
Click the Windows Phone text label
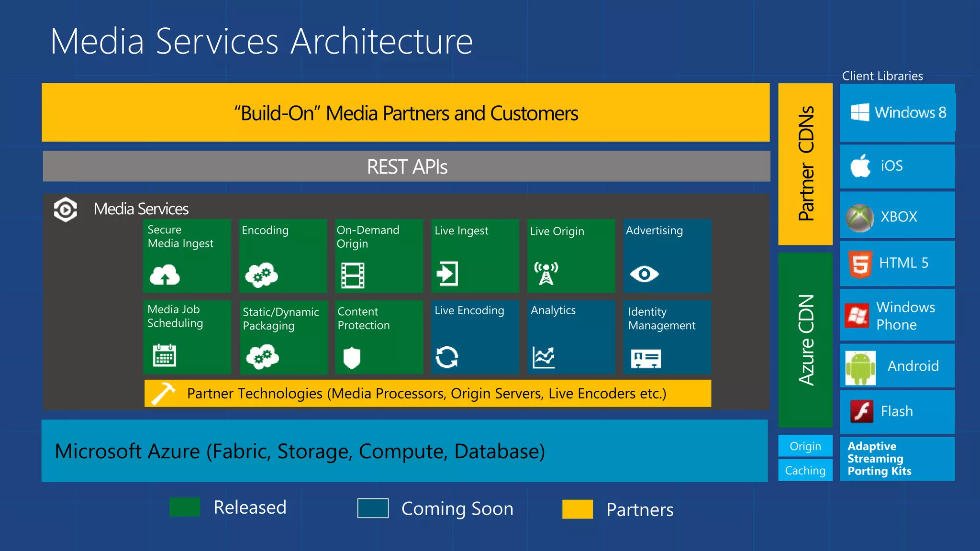[x=905, y=316]
